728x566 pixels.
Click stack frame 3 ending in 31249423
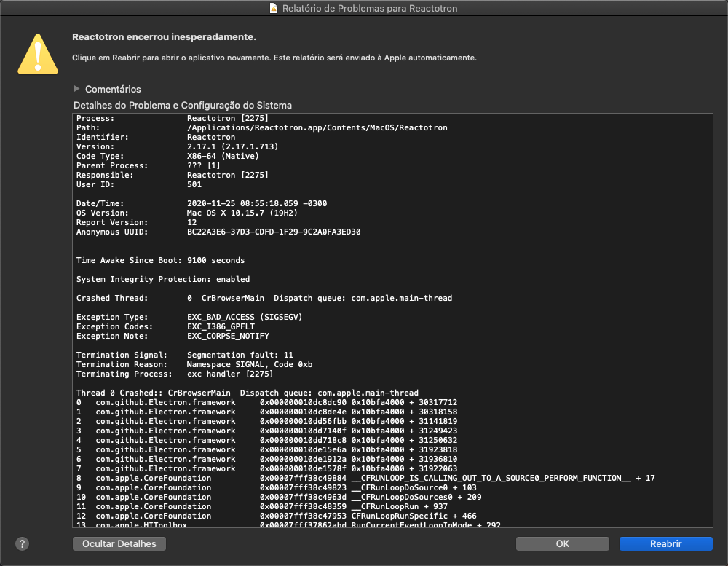266,431
